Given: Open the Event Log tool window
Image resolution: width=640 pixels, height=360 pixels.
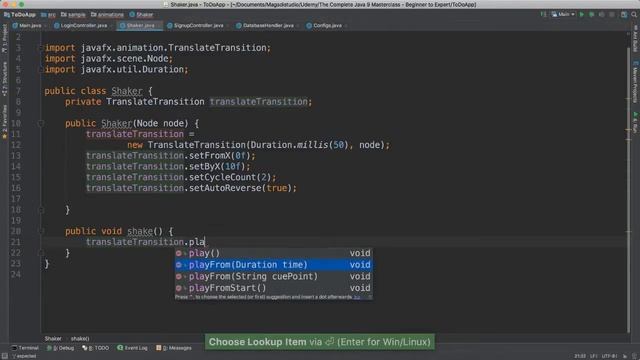Looking at the screenshot, I should coord(132,348).
